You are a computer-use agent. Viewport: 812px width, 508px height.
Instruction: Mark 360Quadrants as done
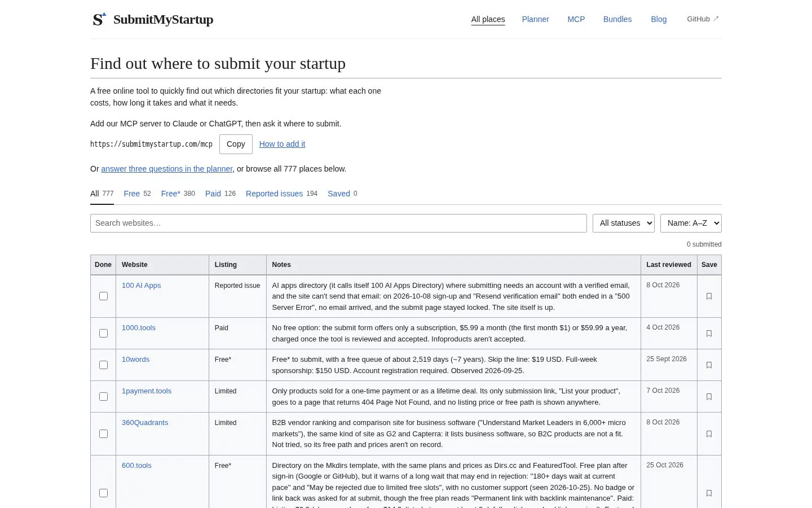[103, 434]
